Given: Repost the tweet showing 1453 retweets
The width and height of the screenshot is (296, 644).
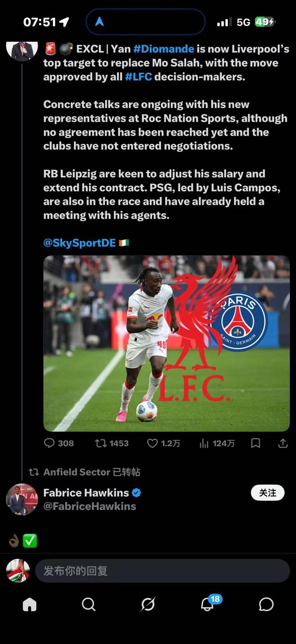Looking at the screenshot, I should [x=100, y=443].
